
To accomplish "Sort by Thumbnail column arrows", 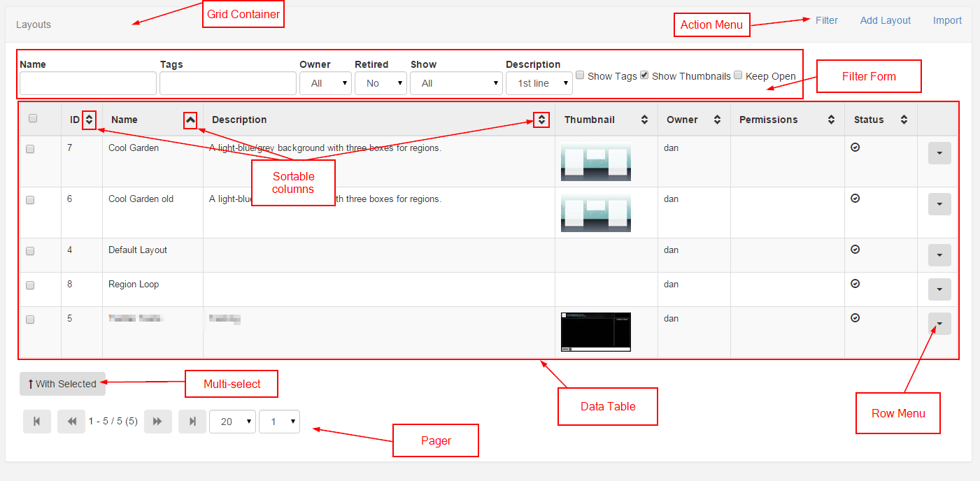I will [644, 120].
